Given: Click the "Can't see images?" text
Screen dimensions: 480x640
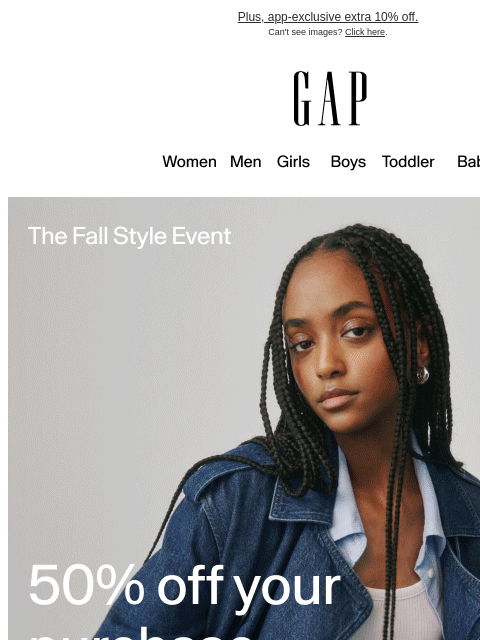Looking at the screenshot, I should click(x=305, y=32).
